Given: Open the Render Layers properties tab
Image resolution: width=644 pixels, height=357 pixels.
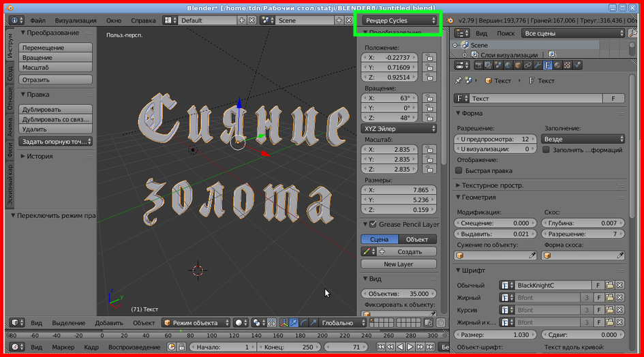Looking at the screenshot, I should click(x=489, y=65).
